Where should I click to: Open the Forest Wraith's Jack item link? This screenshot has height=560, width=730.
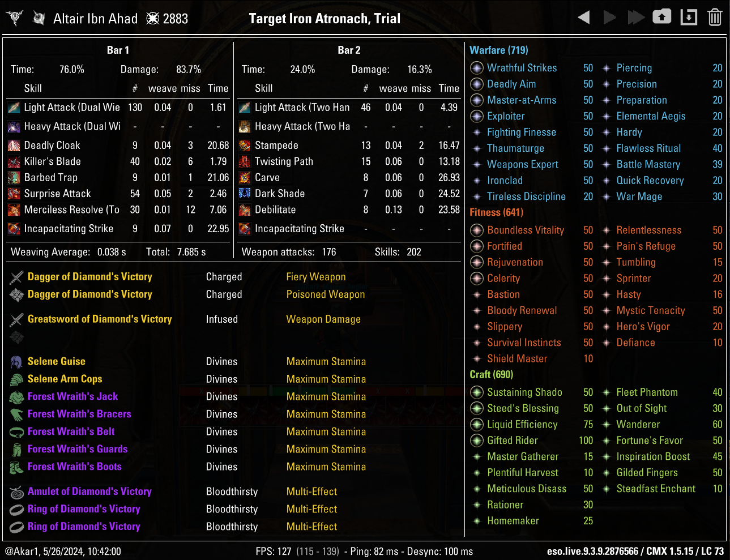72,397
